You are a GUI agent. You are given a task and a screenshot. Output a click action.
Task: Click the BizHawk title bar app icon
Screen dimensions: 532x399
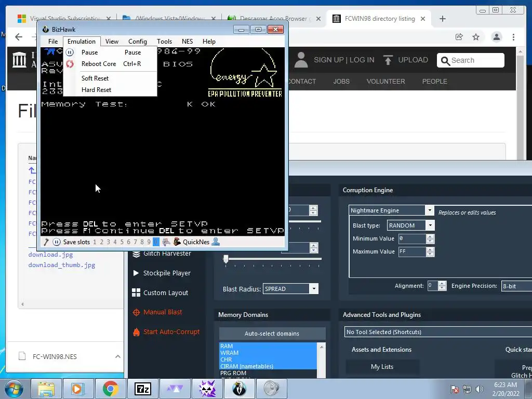coord(46,30)
